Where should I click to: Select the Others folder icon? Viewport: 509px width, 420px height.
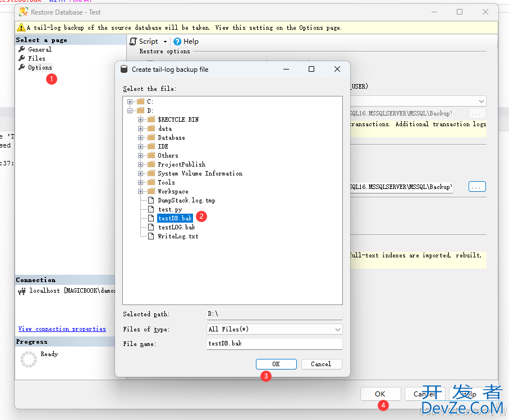point(152,155)
